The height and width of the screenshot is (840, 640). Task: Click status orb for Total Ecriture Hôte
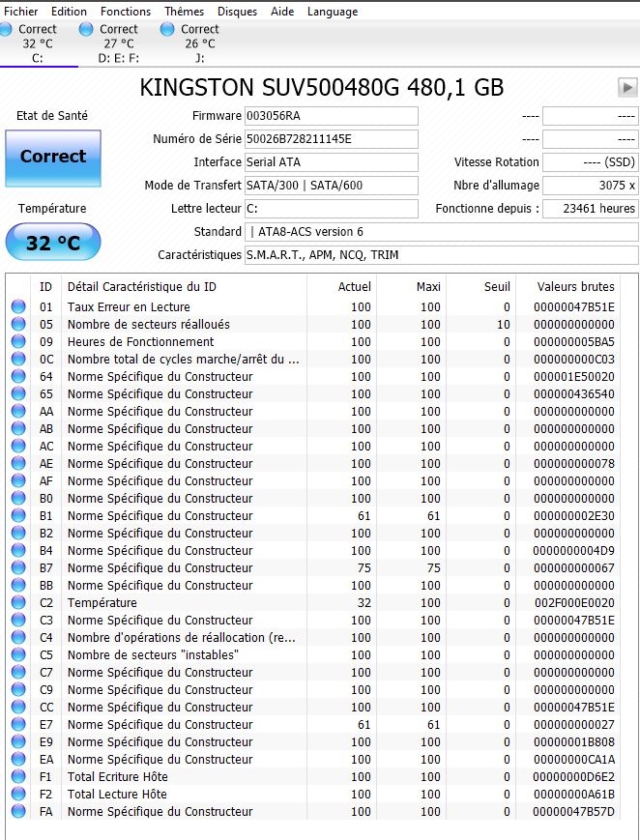pos(18,777)
